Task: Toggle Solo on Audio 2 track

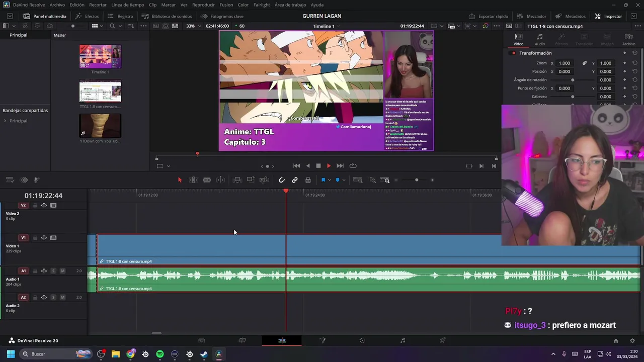Action: pos(53,297)
